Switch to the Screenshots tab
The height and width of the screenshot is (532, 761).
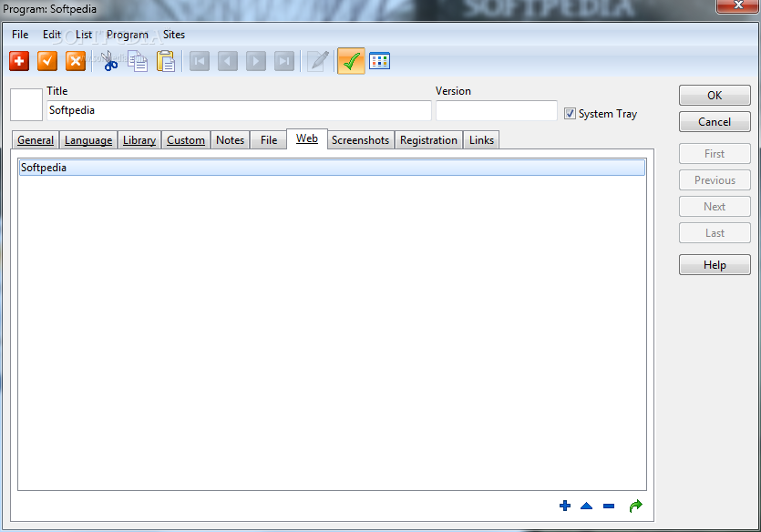[361, 140]
